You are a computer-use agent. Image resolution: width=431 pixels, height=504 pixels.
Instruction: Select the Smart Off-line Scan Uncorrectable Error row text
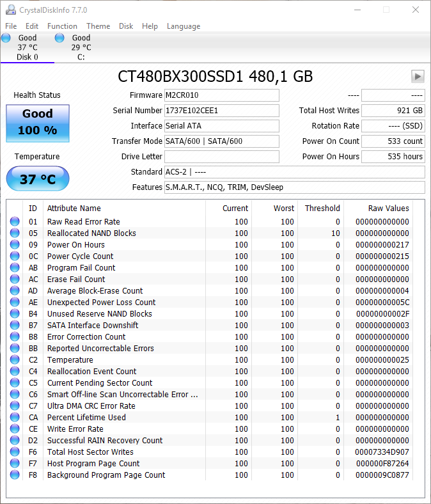click(x=122, y=395)
